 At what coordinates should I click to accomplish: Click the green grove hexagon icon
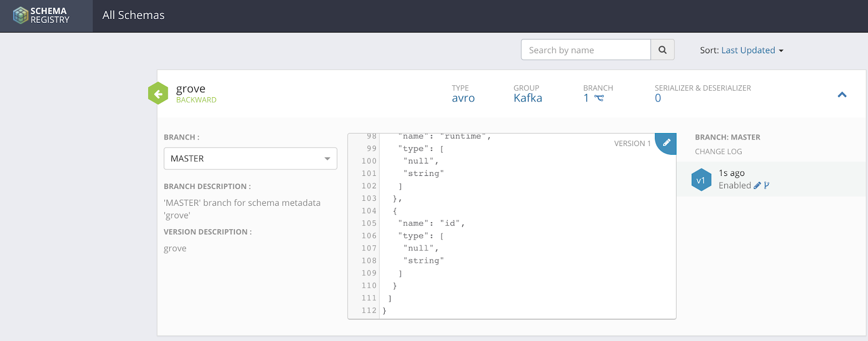pos(158,93)
